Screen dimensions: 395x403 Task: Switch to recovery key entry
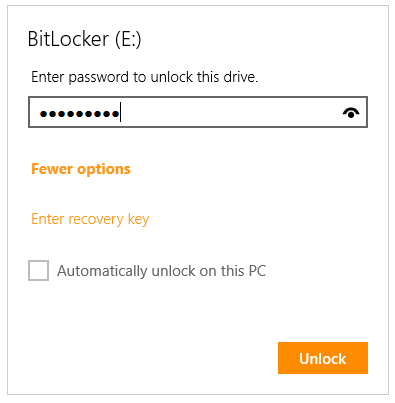(x=90, y=219)
